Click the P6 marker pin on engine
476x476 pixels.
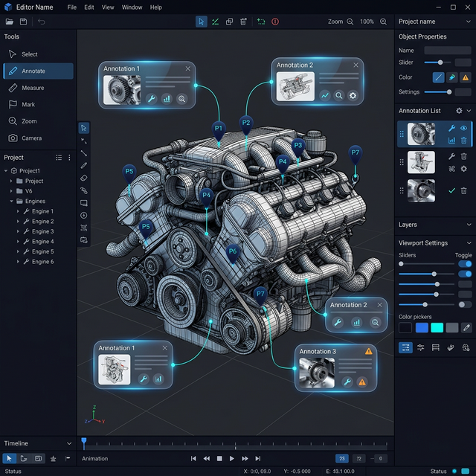233,252
